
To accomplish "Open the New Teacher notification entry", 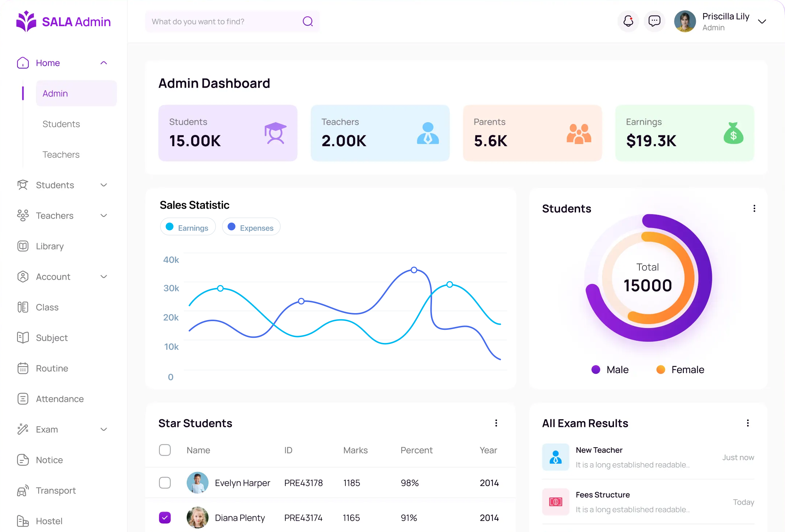I will click(x=648, y=457).
